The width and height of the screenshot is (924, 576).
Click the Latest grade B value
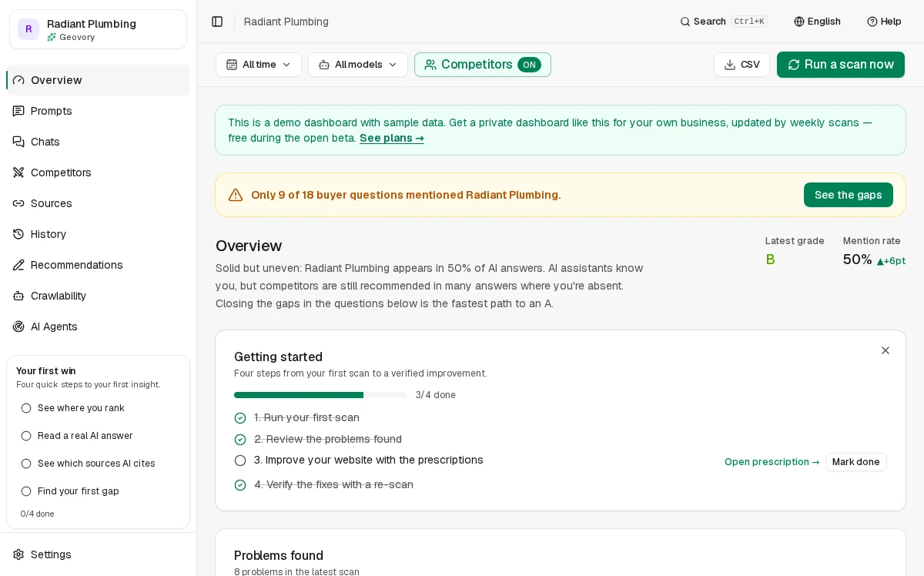770,260
